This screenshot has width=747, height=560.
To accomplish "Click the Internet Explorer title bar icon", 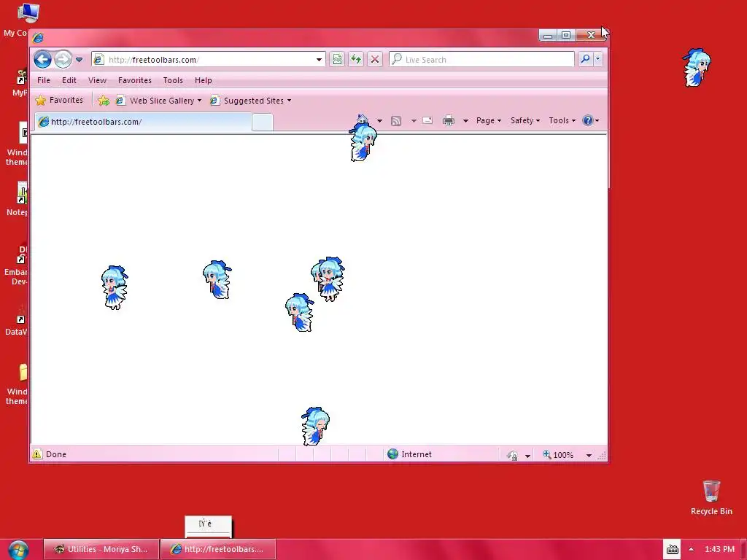I will pyautogui.click(x=38, y=38).
